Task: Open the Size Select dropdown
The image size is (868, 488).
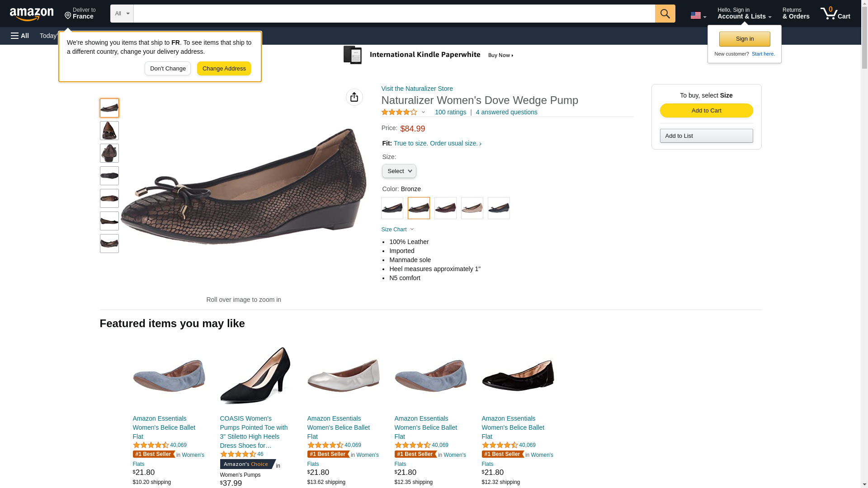Action: pos(399,171)
